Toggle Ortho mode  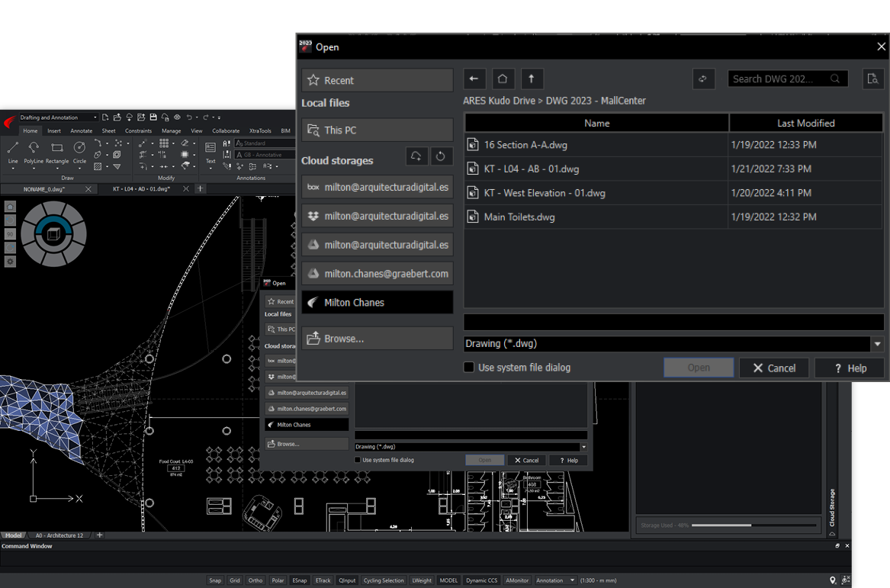pos(255,580)
